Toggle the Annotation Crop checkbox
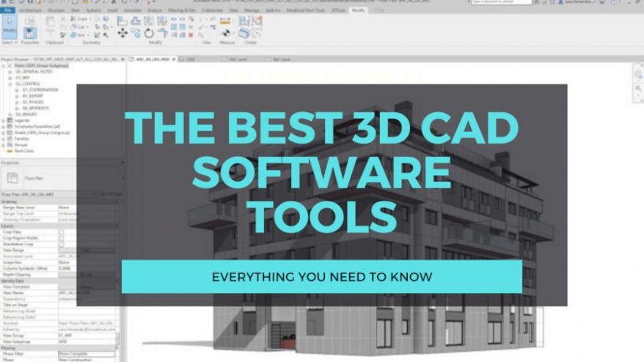 point(62,245)
